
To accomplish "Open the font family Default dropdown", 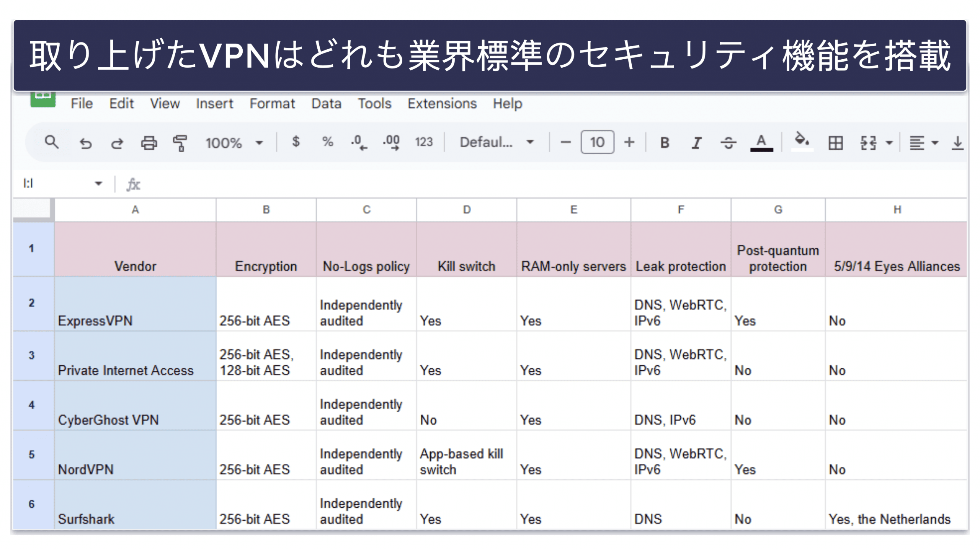I will tap(497, 142).
